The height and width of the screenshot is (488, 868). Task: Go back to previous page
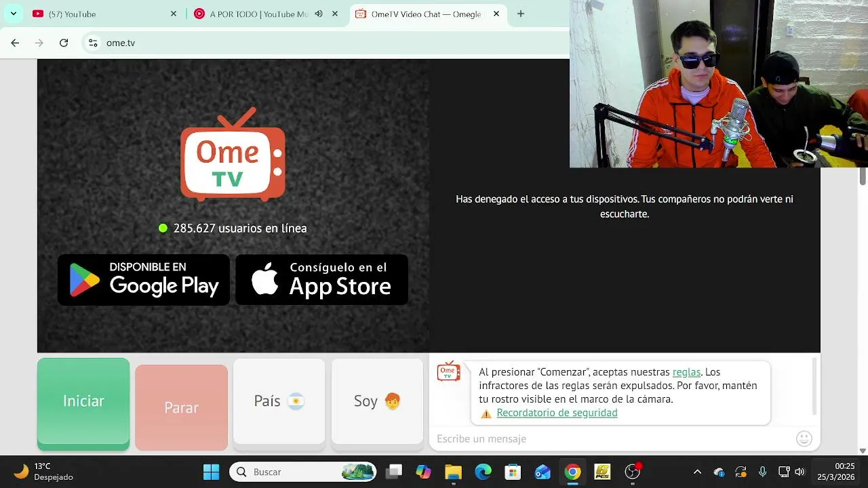coord(15,43)
